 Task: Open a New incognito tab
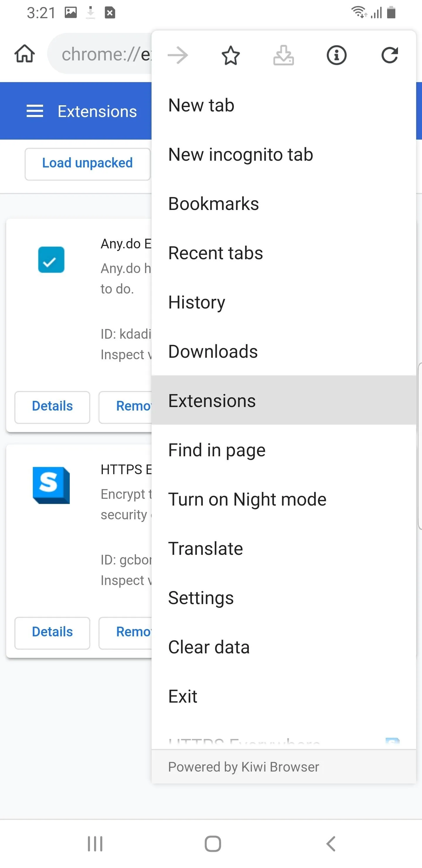[284, 154]
